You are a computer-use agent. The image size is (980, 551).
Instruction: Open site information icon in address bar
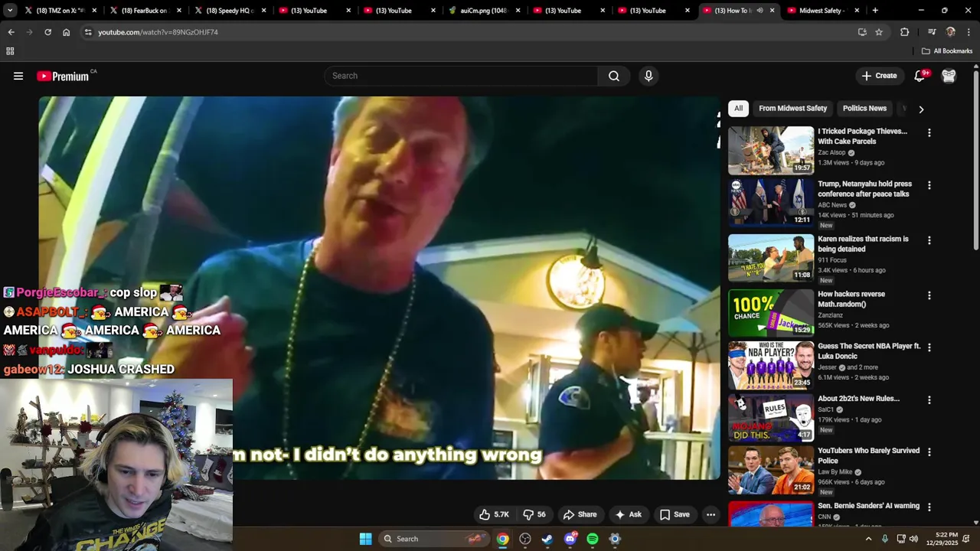point(88,32)
